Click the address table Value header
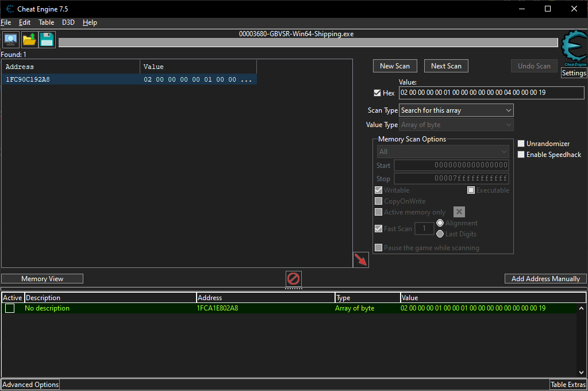Screen dimensions: 588x391 click(493, 298)
